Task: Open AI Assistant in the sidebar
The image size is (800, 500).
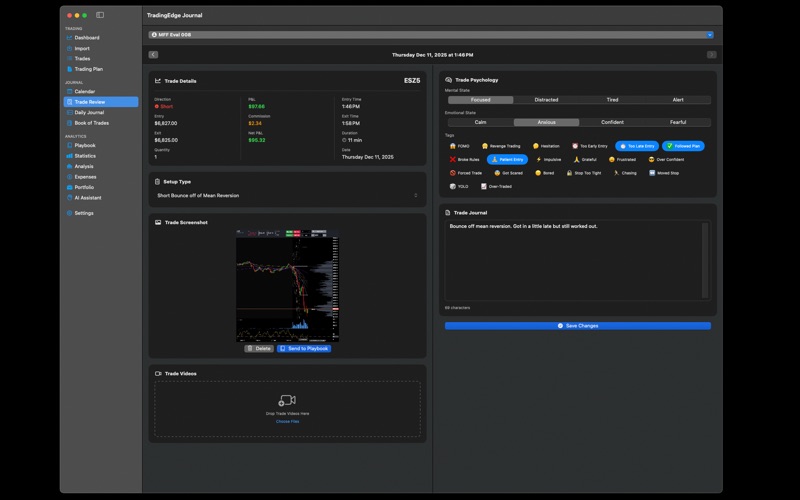Action: pyautogui.click(x=101, y=198)
